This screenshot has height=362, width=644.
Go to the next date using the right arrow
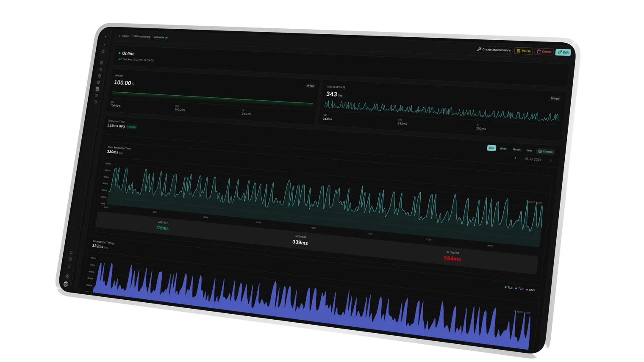click(x=551, y=161)
